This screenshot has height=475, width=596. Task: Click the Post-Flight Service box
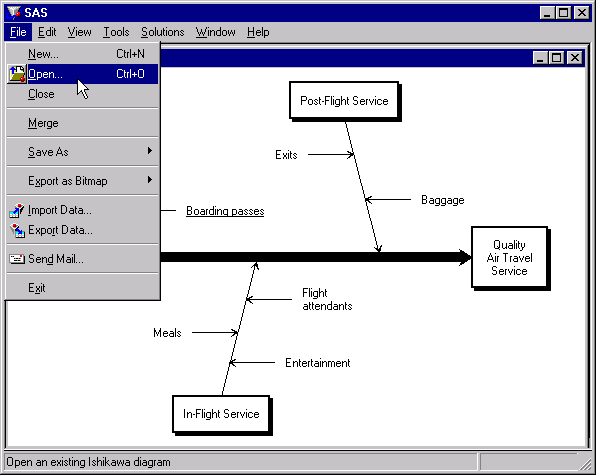click(x=344, y=101)
